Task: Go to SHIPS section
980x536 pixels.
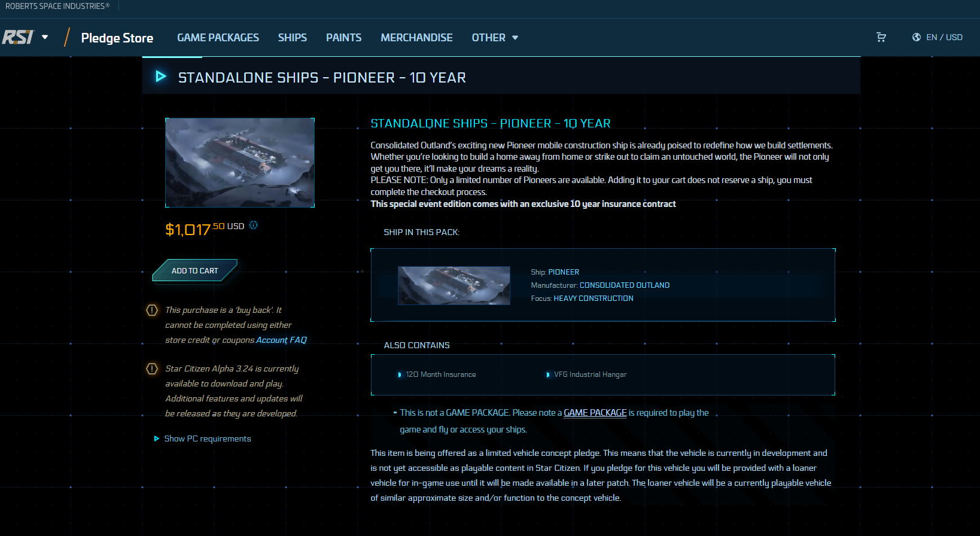Action: [292, 38]
